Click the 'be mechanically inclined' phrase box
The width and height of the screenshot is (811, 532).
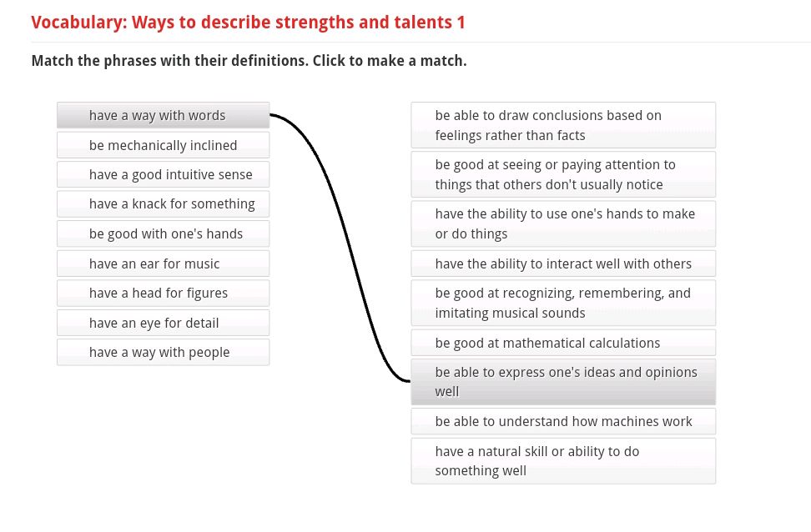tap(163, 145)
